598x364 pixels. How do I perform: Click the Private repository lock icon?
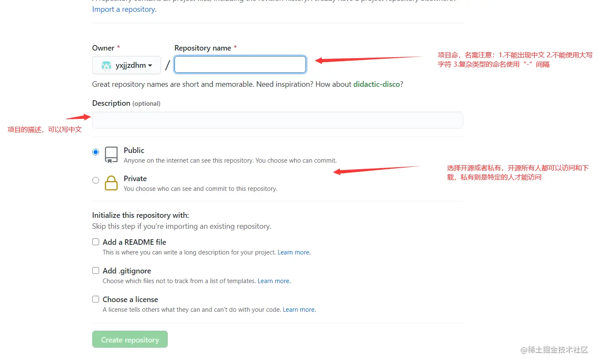point(111,183)
